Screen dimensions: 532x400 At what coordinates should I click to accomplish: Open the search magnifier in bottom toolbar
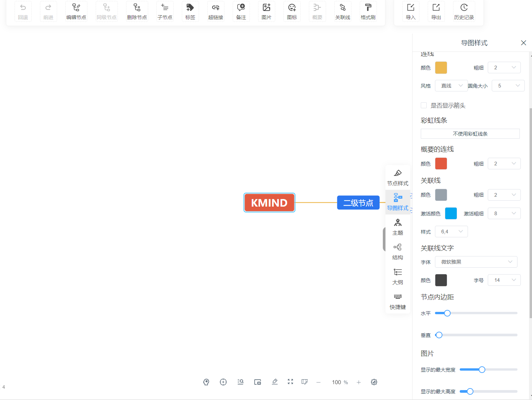(x=241, y=382)
